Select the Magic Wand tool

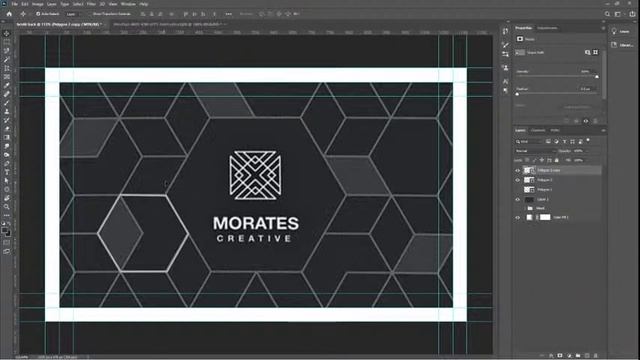click(7, 59)
